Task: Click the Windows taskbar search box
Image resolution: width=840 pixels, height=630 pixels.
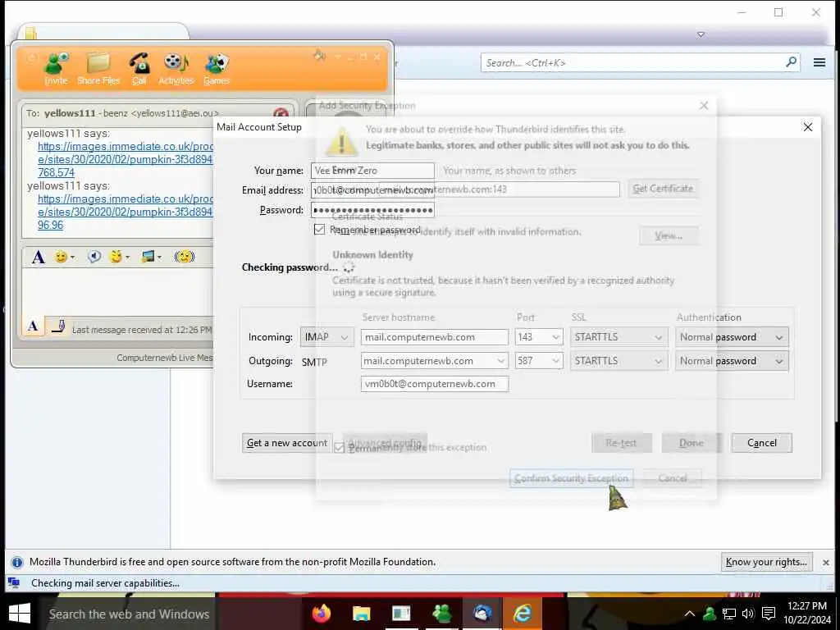Action: [129, 614]
